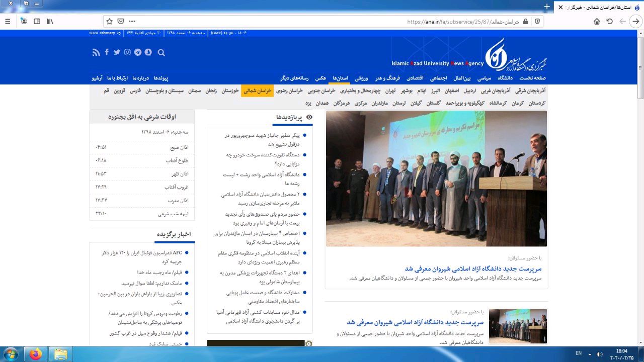This screenshot has height=362, width=644.
Task: Open the دانشگاه menu item
Action: click(505, 78)
